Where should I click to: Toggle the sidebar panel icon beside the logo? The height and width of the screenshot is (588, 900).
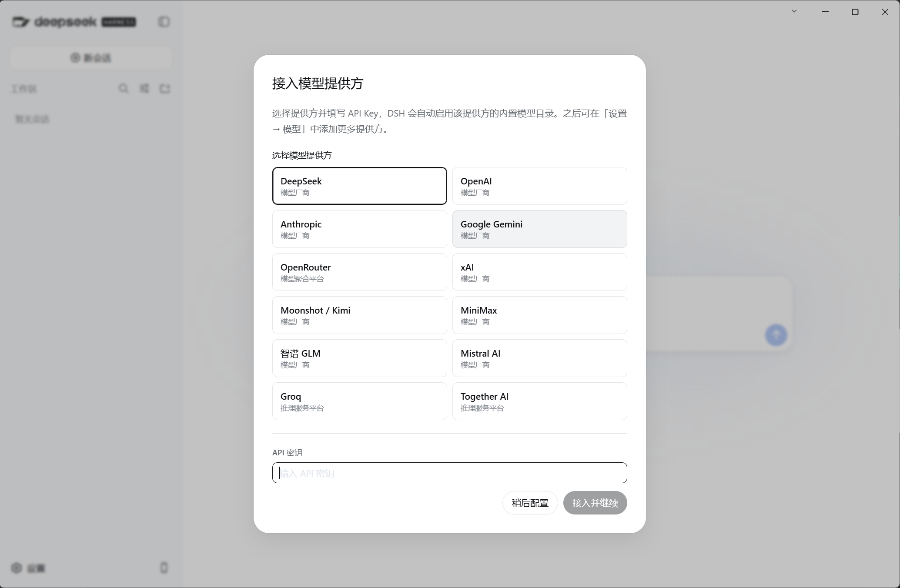164,22
